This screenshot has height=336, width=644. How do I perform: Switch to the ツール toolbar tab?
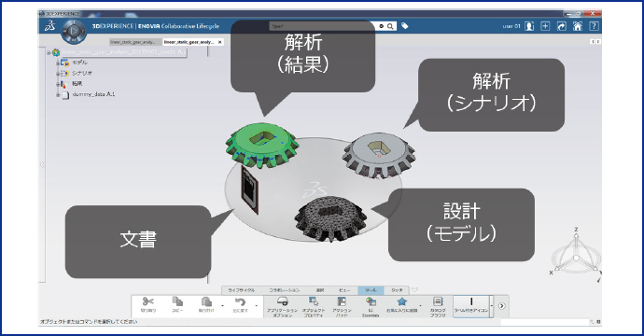(x=371, y=290)
